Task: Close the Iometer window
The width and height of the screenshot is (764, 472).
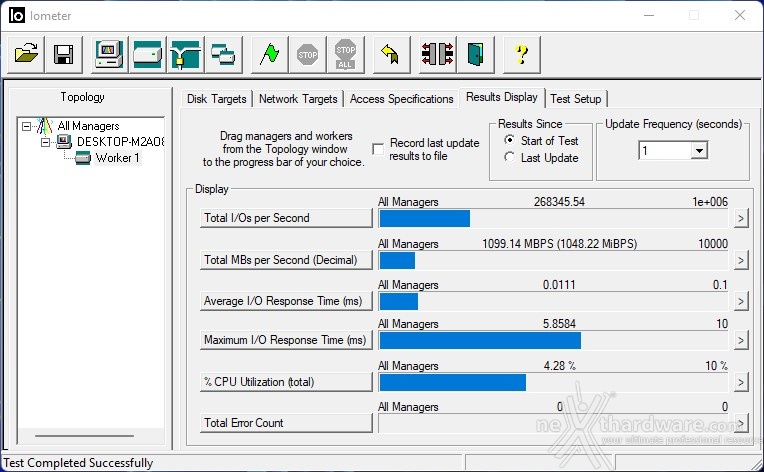Action: pyautogui.click(x=740, y=15)
